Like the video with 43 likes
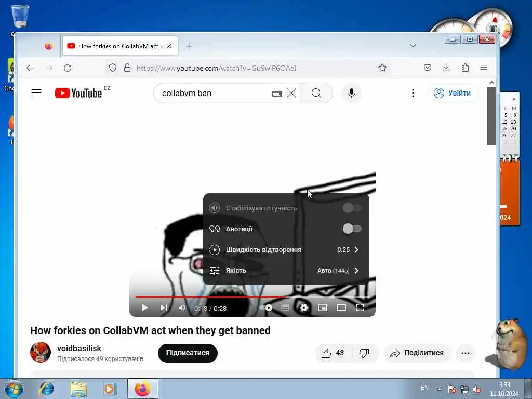This screenshot has height=399, width=532. click(333, 353)
